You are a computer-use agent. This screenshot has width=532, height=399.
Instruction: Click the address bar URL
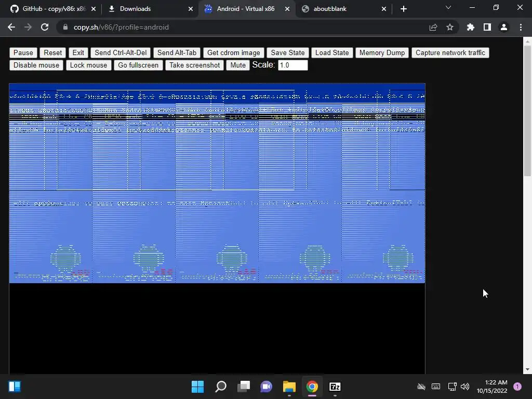tap(121, 27)
